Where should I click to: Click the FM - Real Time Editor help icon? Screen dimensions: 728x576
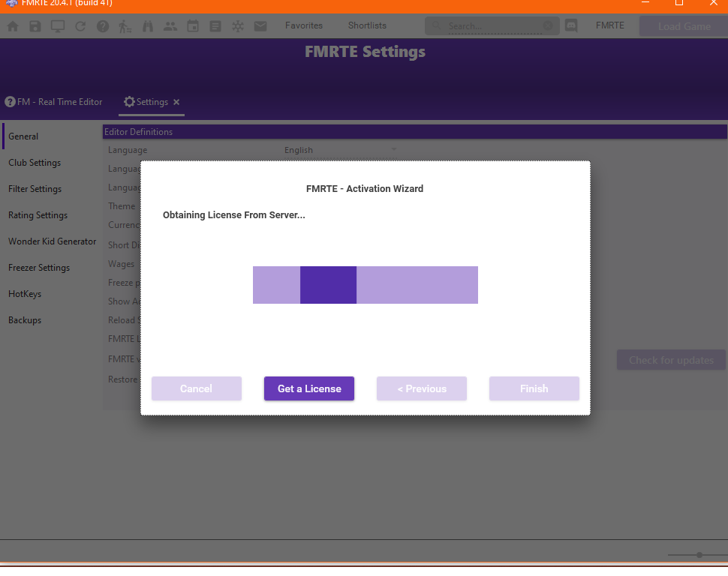pyautogui.click(x=10, y=102)
